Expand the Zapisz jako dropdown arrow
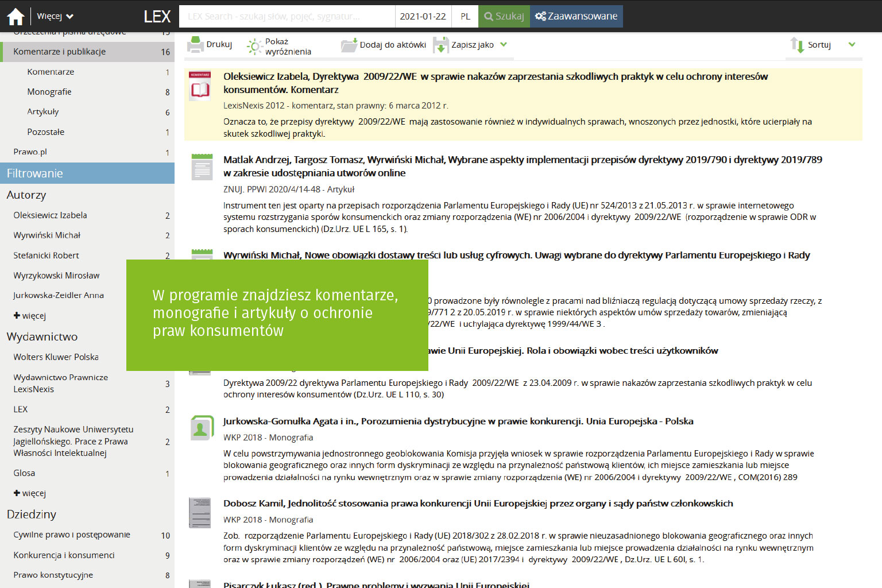 tap(504, 44)
